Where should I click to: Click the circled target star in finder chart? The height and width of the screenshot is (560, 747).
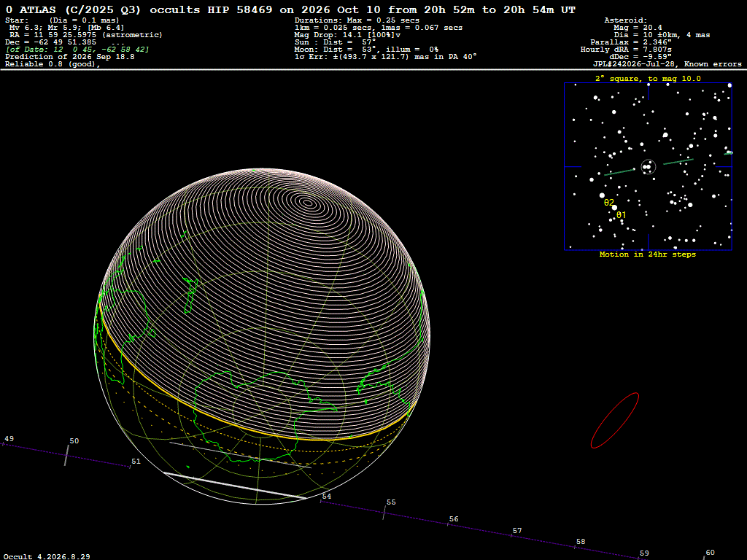pyautogui.click(x=648, y=167)
